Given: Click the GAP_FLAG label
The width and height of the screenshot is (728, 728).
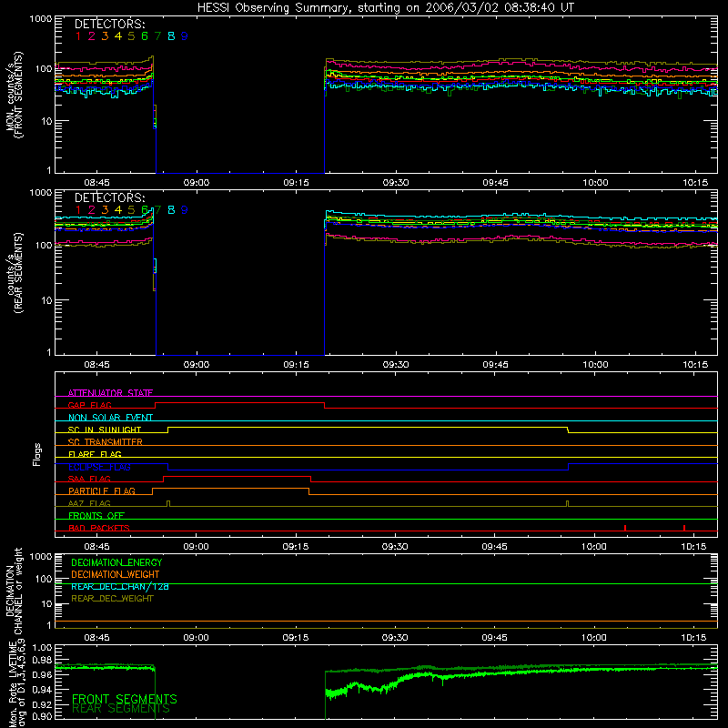Looking at the screenshot, I should 89,405.
